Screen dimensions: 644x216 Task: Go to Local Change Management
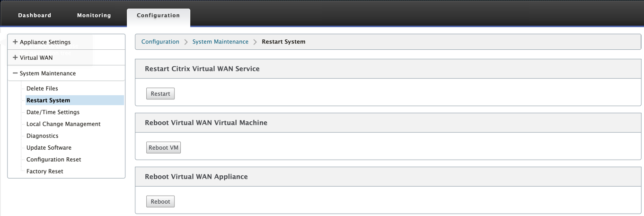click(x=63, y=124)
